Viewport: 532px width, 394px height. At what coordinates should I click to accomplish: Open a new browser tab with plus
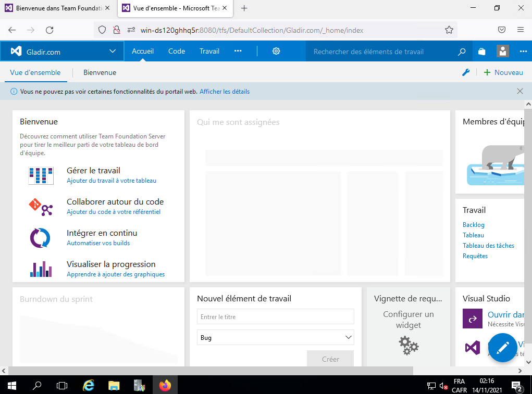click(244, 8)
